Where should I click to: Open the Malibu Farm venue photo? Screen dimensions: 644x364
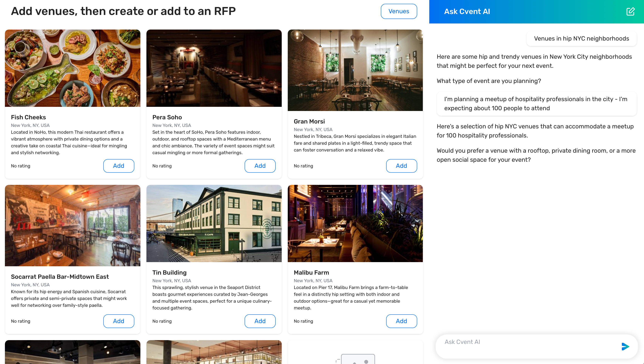coord(355,223)
